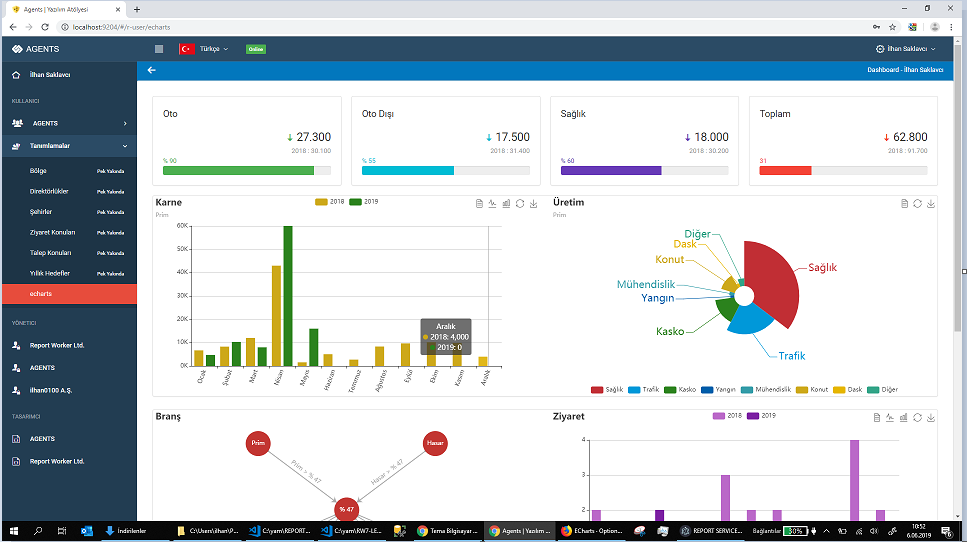Save the Ziyaret chart as image
The image size is (967, 542).
click(932, 416)
